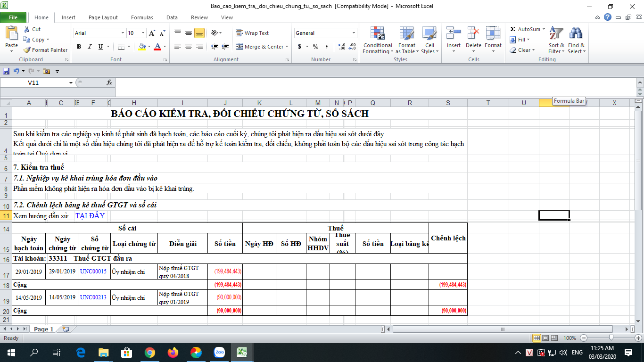Apply Bold formatting
Viewport: 644px width, 362px height.
79,47
